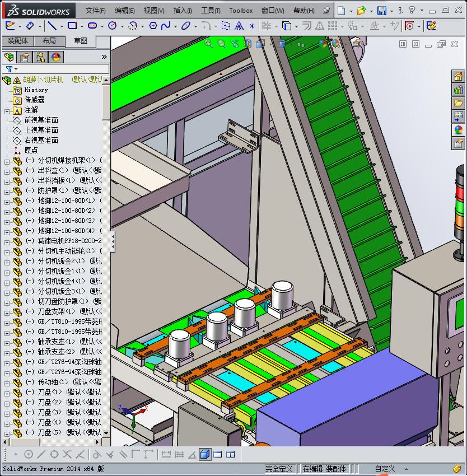
Task: Expand the 防护罩<1> component node
Action: coord(7,192)
